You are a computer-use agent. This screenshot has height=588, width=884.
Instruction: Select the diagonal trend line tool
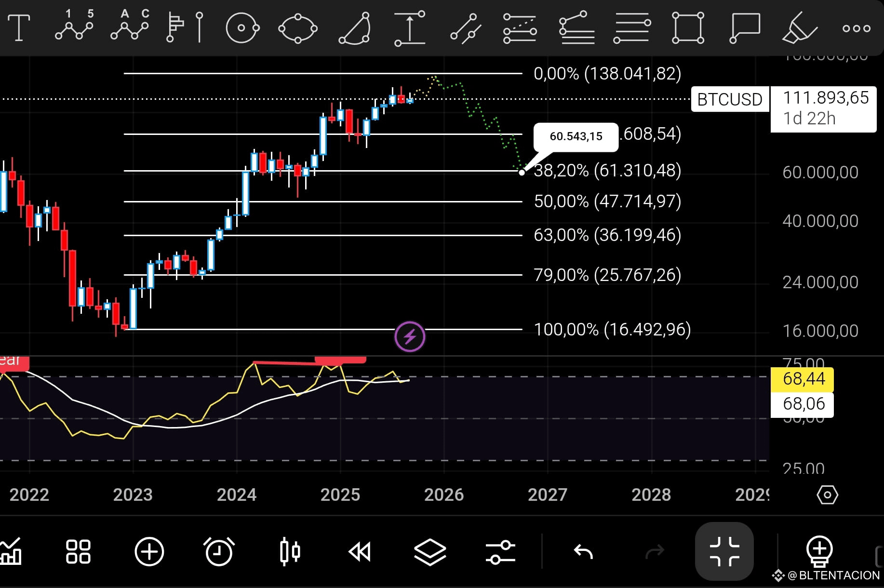point(466,28)
